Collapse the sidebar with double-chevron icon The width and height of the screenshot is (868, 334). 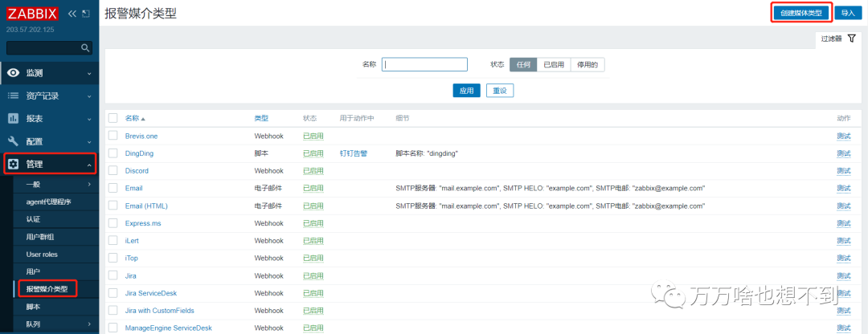click(x=72, y=14)
